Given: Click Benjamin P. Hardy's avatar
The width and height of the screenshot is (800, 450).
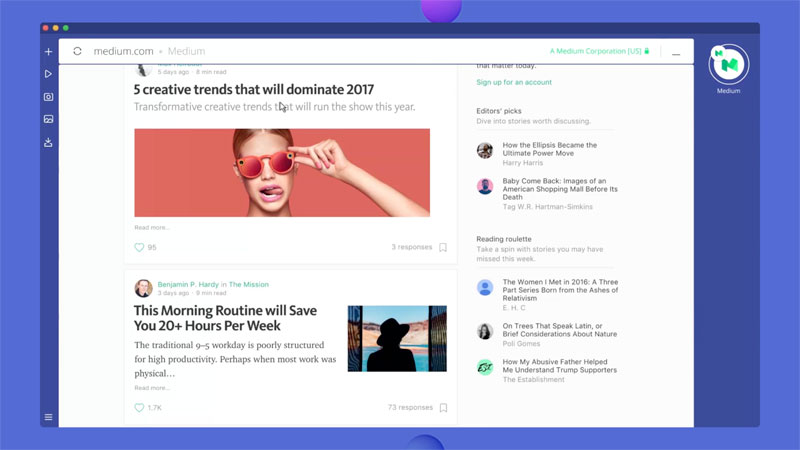Looking at the screenshot, I should click(x=143, y=288).
